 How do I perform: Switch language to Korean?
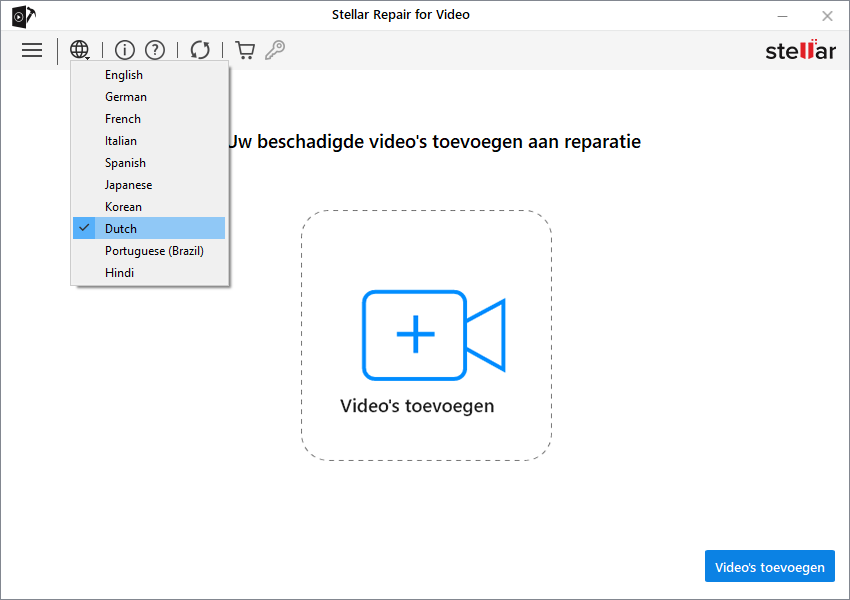(149, 207)
